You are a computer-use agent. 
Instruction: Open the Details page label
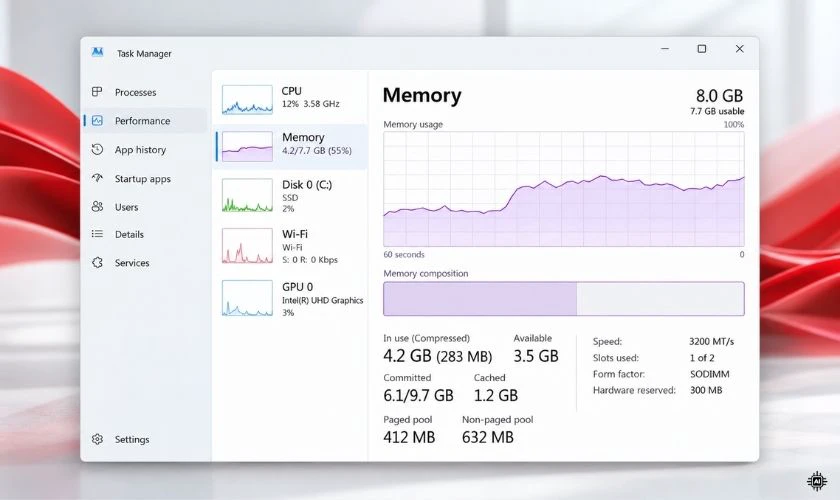coord(129,234)
